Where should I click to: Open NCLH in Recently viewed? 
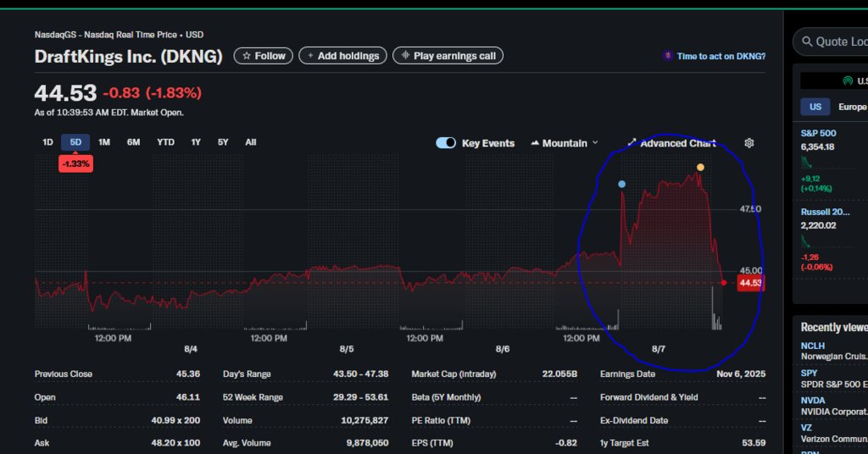tap(813, 346)
